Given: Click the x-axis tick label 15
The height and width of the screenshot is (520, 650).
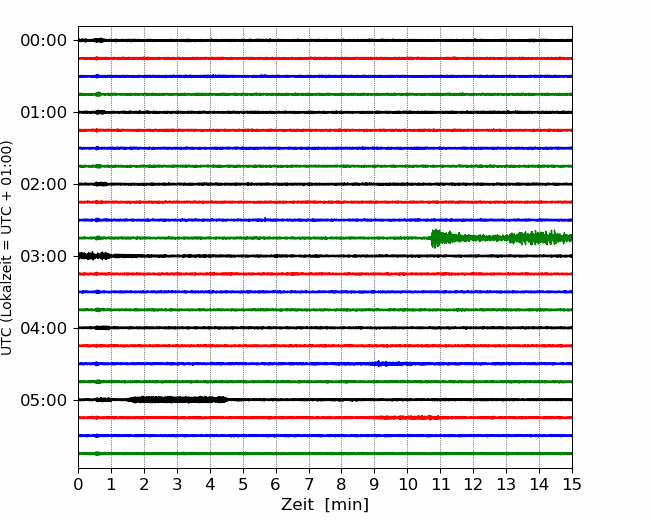Looking at the screenshot, I should pos(572,484).
